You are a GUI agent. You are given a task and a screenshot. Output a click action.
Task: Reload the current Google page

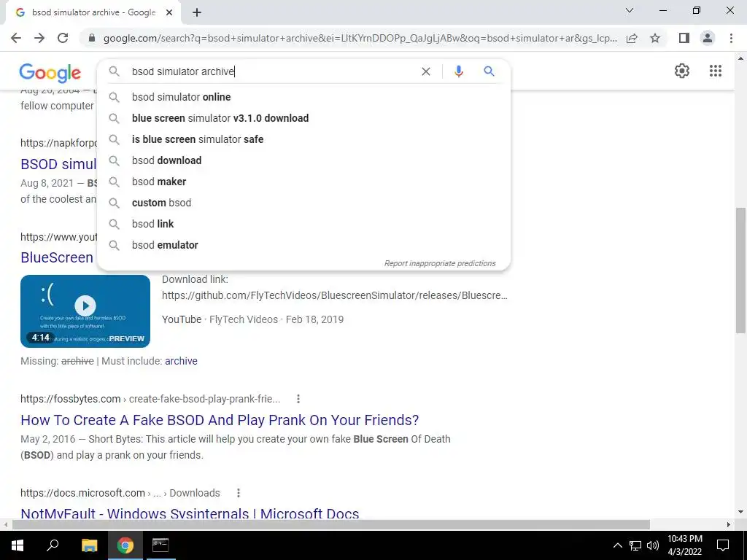63,38
